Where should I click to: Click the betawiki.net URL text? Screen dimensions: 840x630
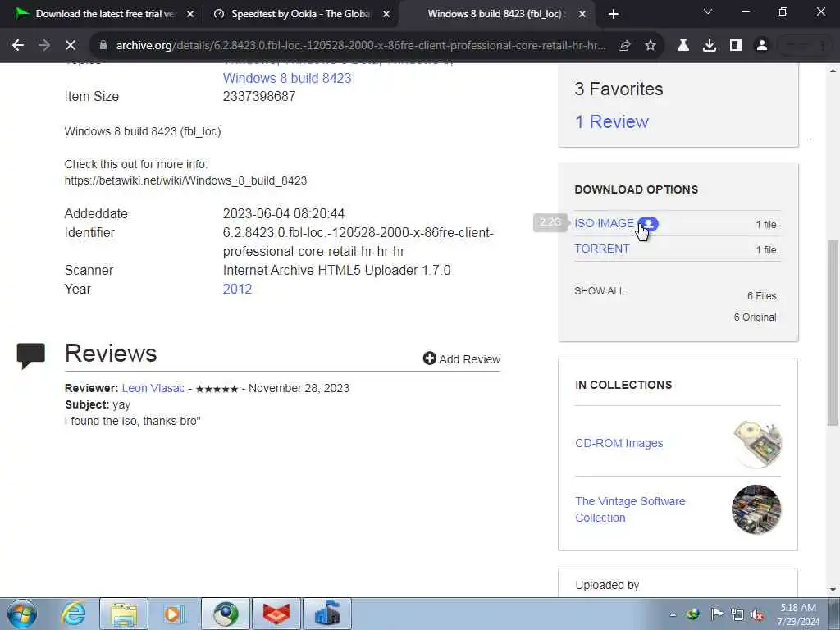185,180
